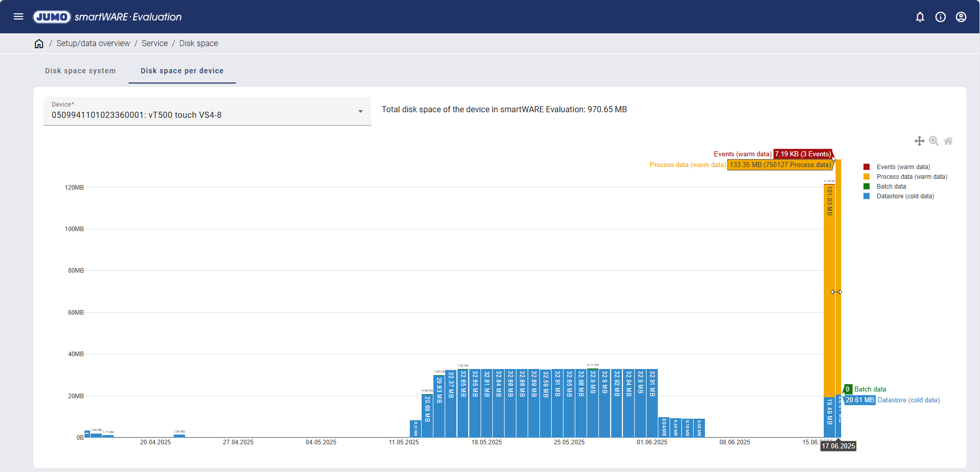
Task: Toggle Events (warm data) legend series
Action: point(903,167)
